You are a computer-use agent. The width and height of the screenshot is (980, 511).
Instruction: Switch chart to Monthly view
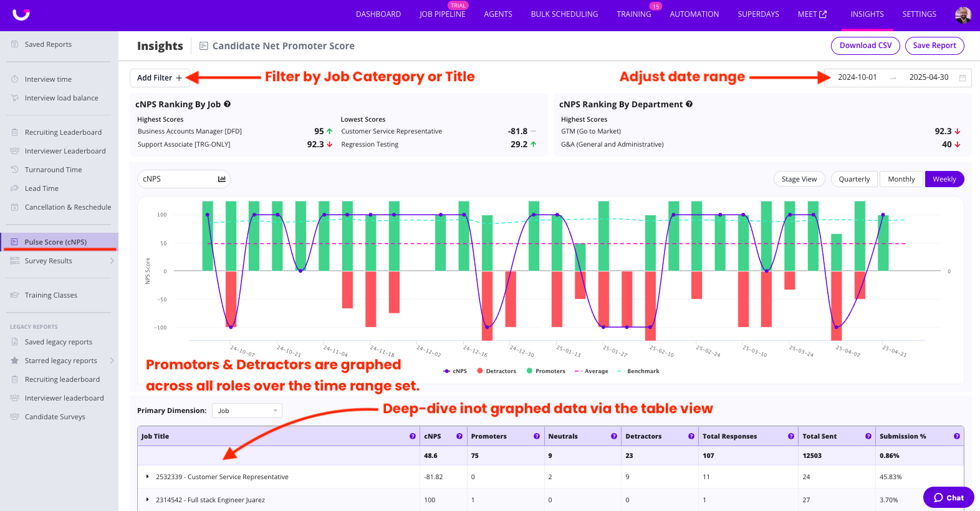click(x=901, y=179)
